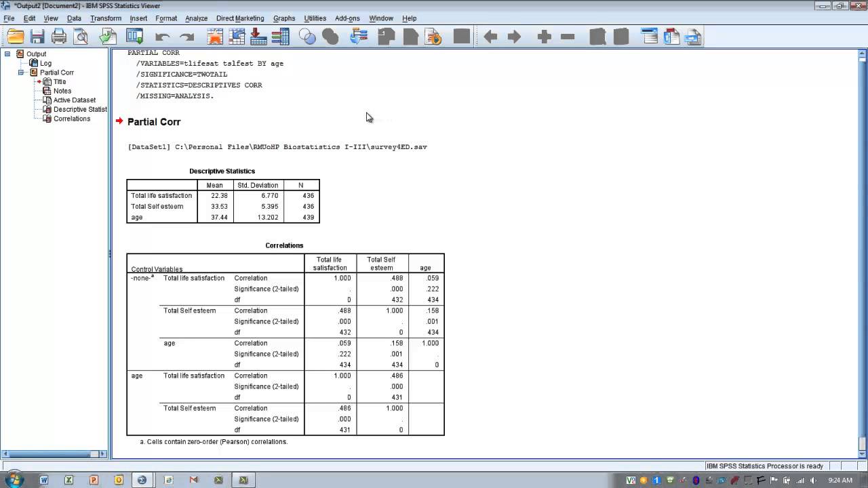Select Notes item in outline tree
Screen dimensions: 868x488
coord(62,91)
